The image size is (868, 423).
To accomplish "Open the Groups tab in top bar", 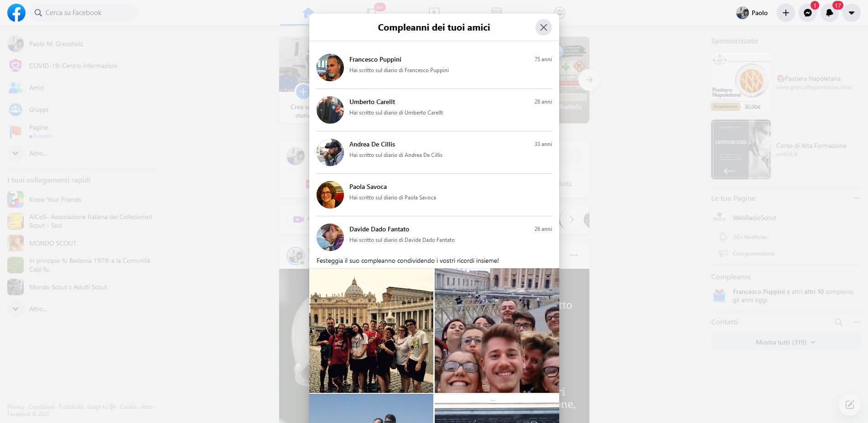I will click(560, 13).
